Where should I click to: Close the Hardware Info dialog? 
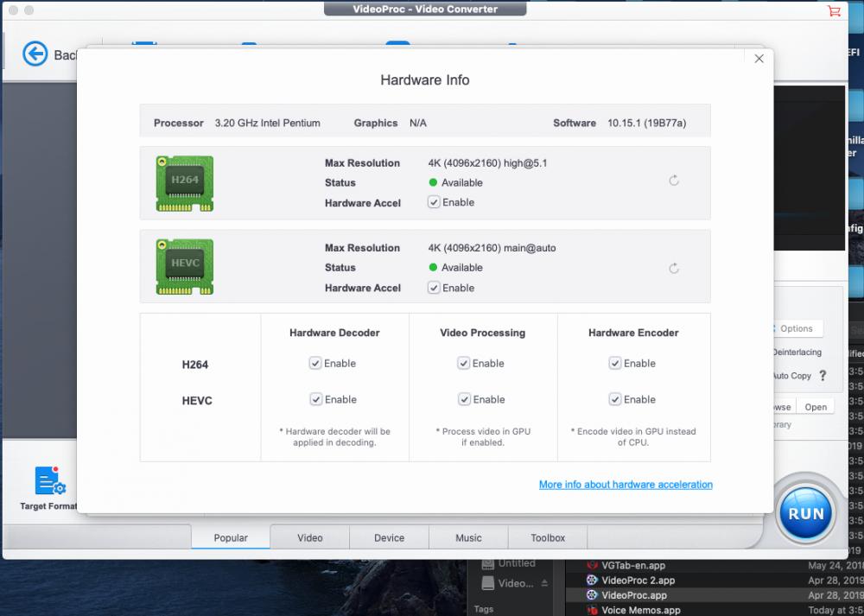(759, 59)
